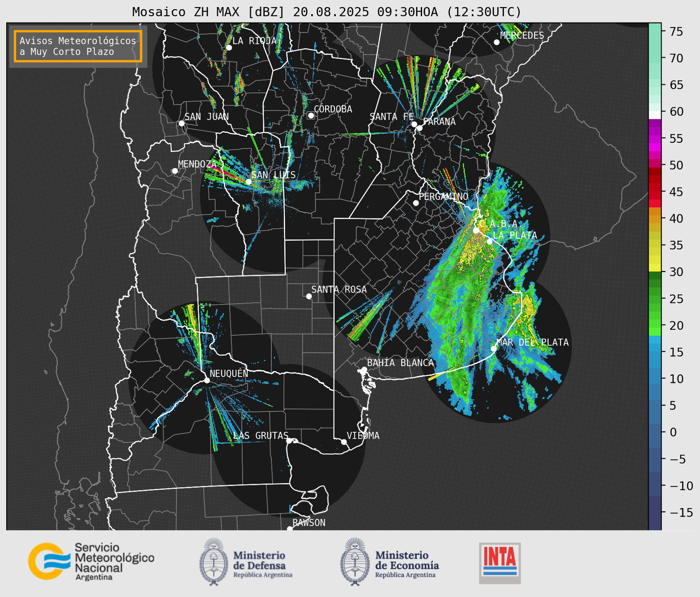
Task: Click the Ministerio de Economía emblem
Action: [x=355, y=562]
